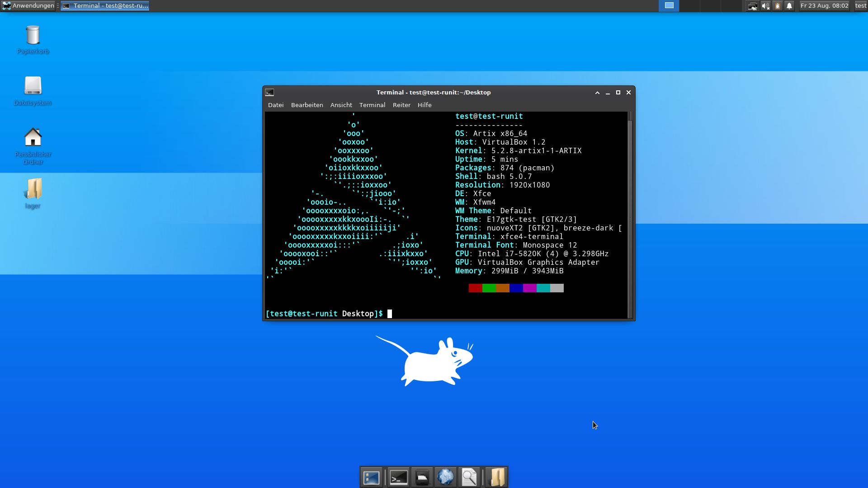
Task: Click the 'CPU: Intel i7-5820K' line
Action: [532, 253]
